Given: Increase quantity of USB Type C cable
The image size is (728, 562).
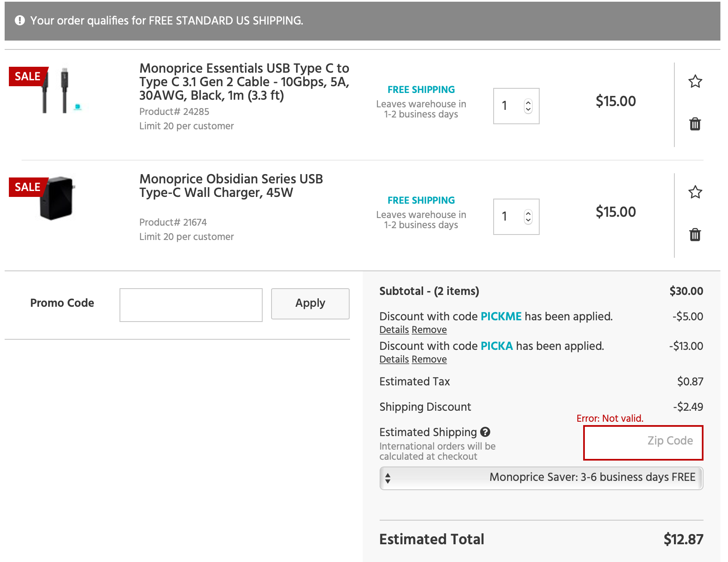Looking at the screenshot, I should click(528, 102).
